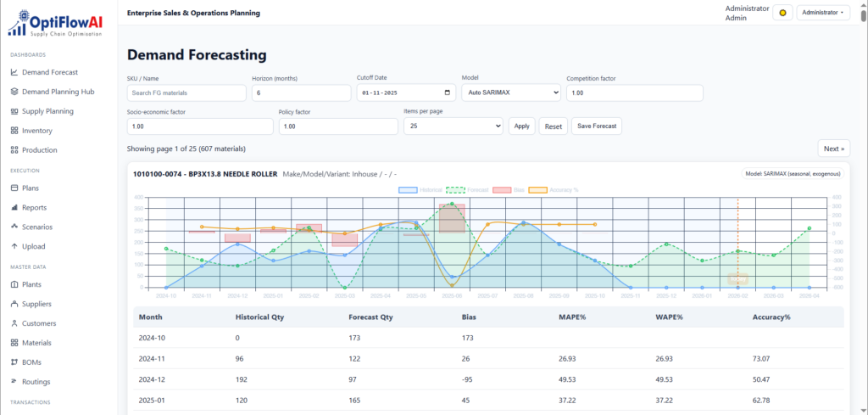Go to the Routings menu item
This screenshot has width=868, height=415.
tap(36, 381)
